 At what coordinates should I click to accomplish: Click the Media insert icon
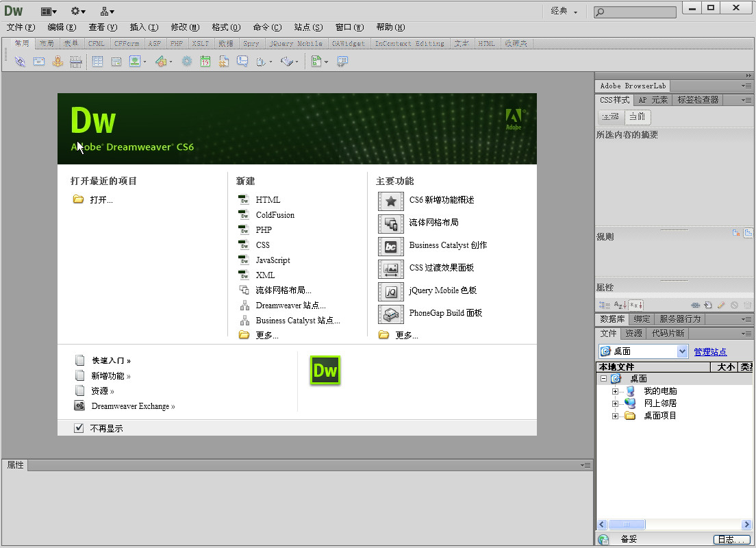coord(161,61)
